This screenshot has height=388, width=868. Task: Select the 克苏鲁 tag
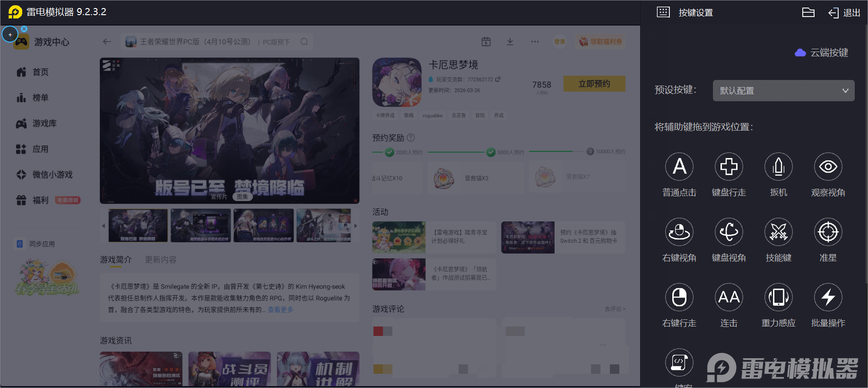[459, 115]
